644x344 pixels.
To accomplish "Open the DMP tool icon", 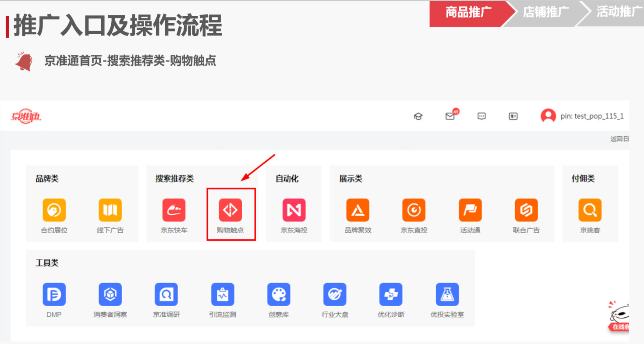I will [x=54, y=294].
